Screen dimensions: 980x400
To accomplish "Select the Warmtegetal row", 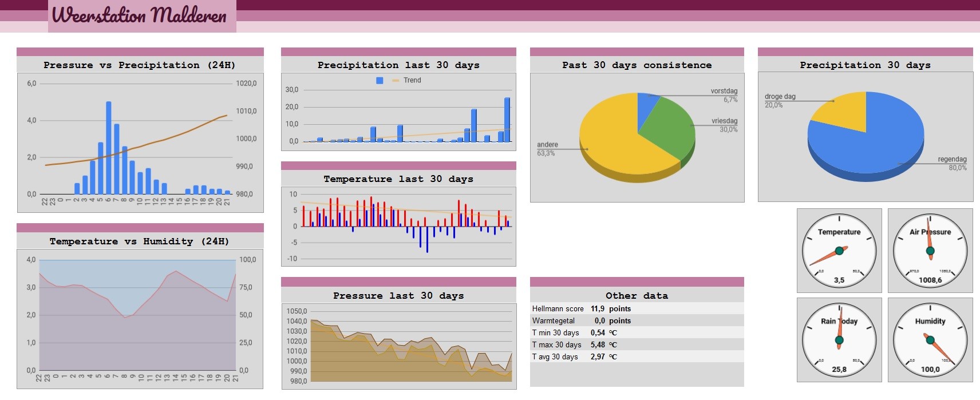I will tap(637, 320).
